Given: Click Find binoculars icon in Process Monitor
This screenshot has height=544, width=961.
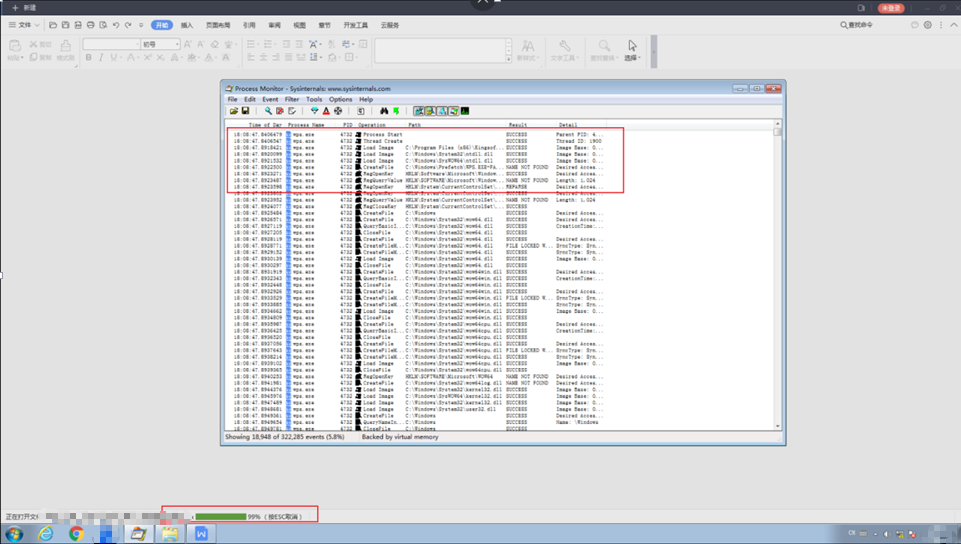Looking at the screenshot, I should (x=384, y=111).
